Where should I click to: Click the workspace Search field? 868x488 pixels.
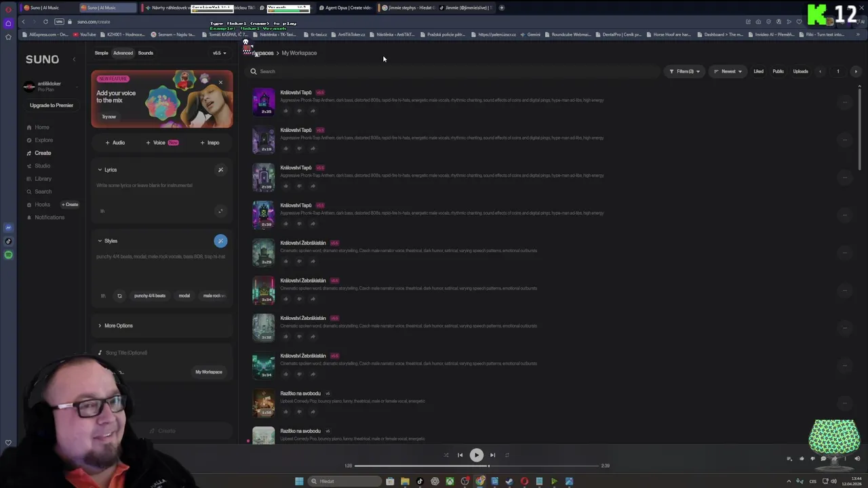click(x=453, y=71)
